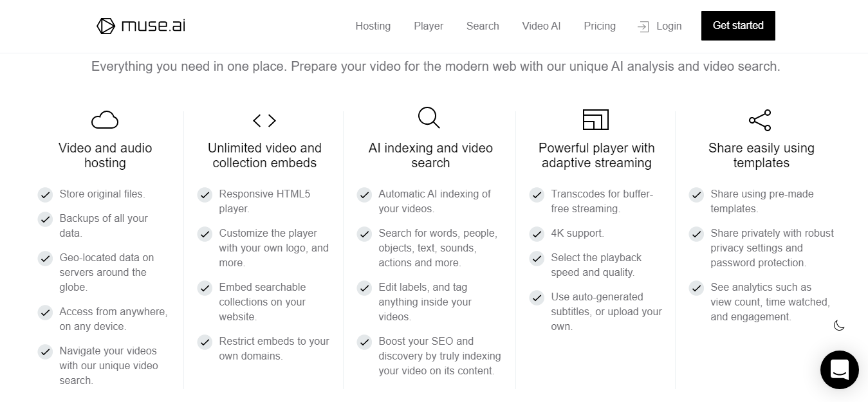Open the chat support bubble
Image resolution: width=868 pixels, height=402 pixels.
[839, 370]
